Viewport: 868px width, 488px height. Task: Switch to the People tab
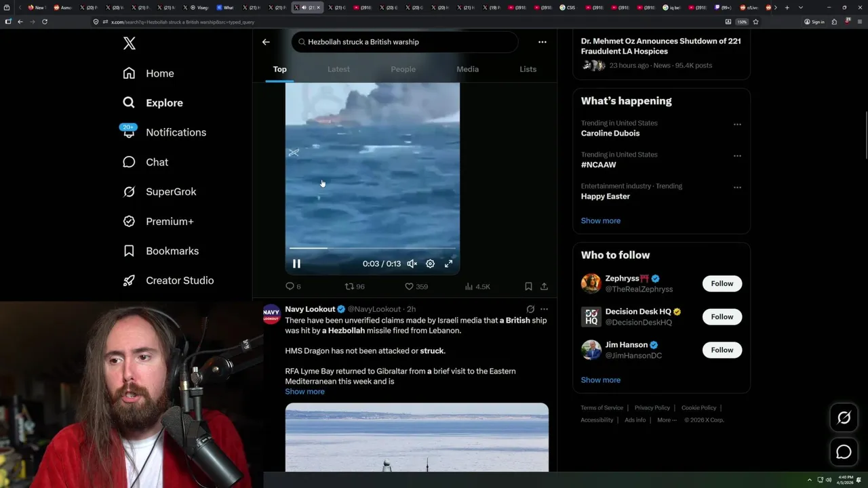coord(403,69)
